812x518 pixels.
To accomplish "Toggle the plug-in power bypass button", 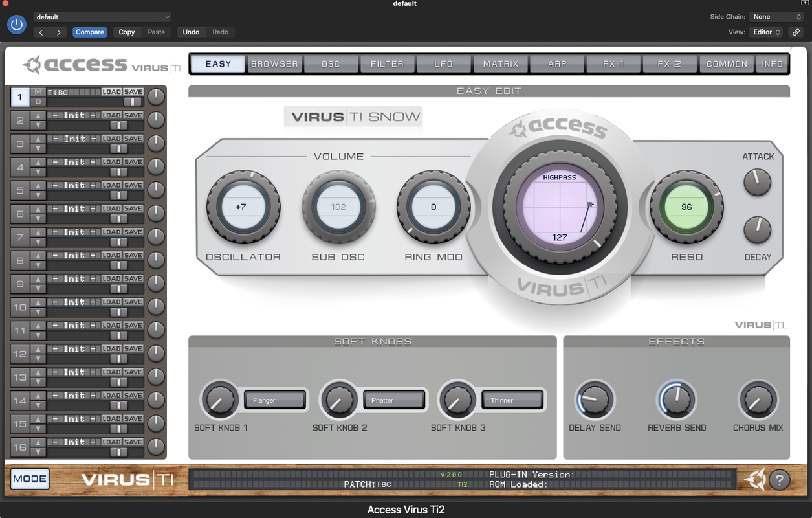I will point(16,25).
